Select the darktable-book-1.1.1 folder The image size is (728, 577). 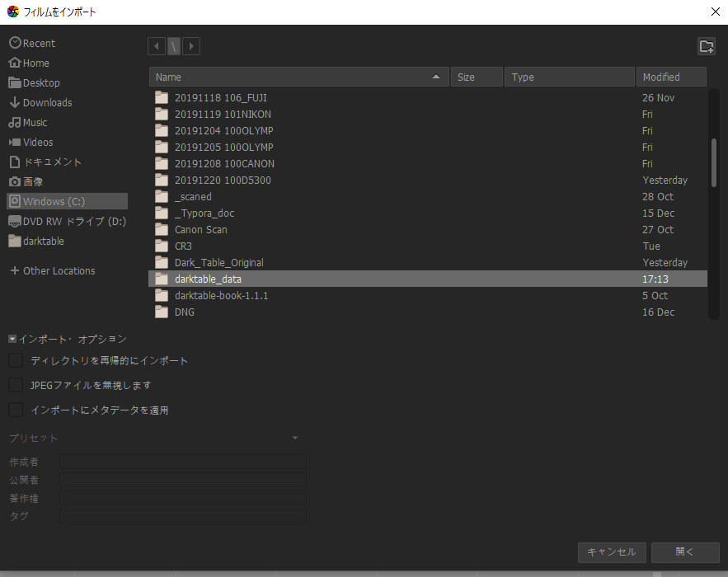click(x=428, y=296)
